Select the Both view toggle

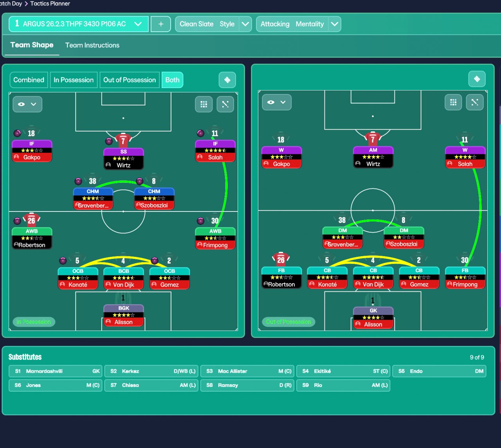coord(172,80)
